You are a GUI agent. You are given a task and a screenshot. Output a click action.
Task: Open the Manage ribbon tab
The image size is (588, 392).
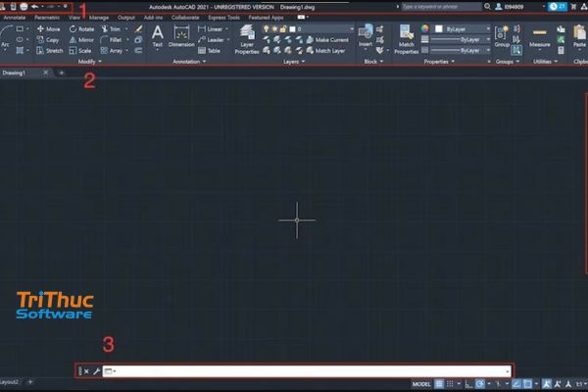(99, 18)
